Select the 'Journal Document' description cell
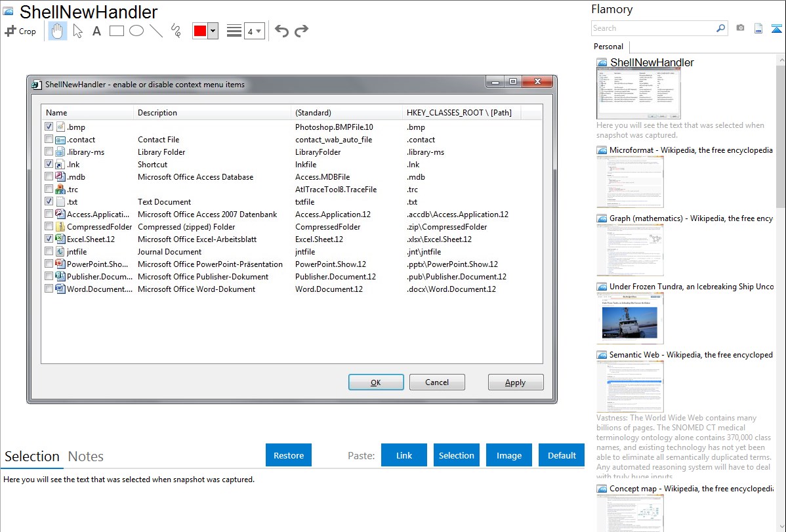Viewport: 786px width, 532px height. [169, 252]
